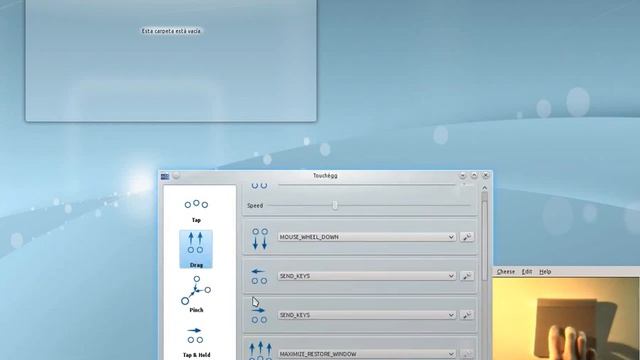Select the Pinch gesture category
Viewport: 640px width, 360px height.
(x=196, y=294)
